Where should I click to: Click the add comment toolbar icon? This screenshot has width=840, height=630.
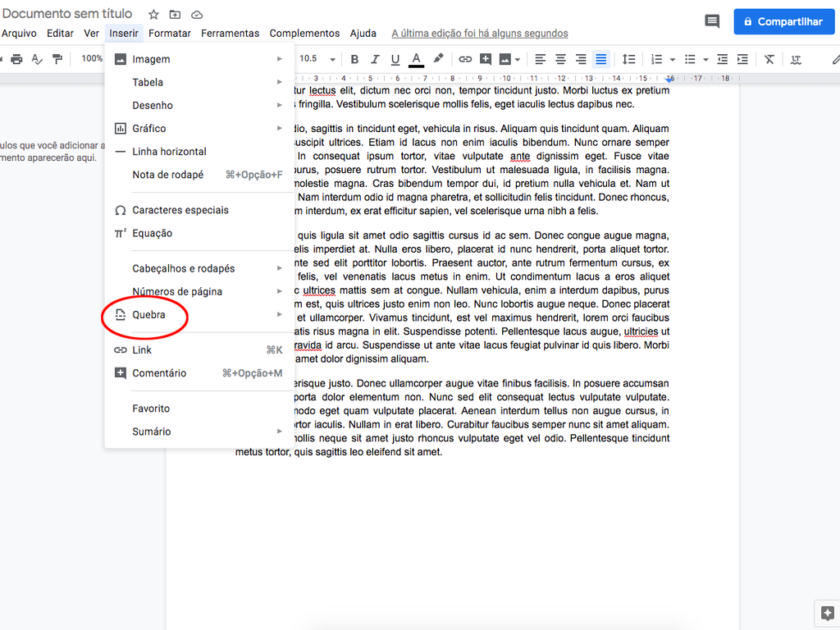[x=486, y=59]
